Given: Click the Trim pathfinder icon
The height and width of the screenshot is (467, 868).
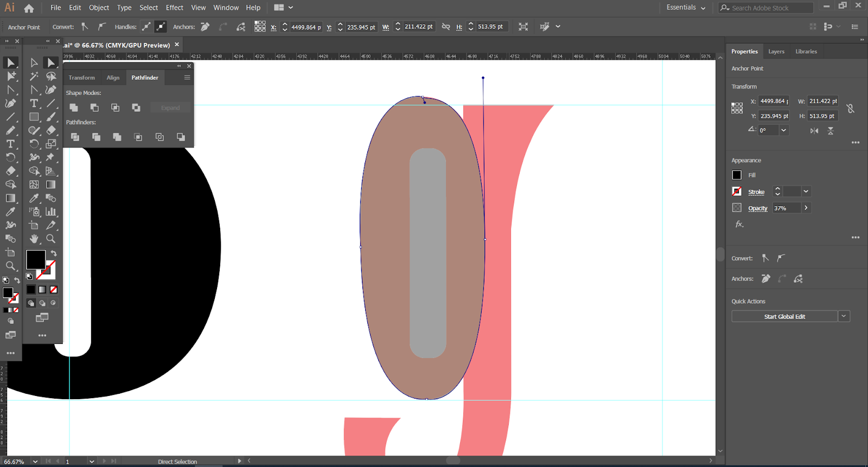Looking at the screenshot, I should [96, 137].
